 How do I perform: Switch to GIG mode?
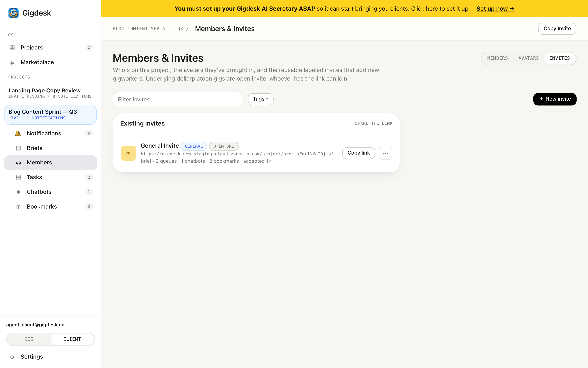click(x=29, y=339)
